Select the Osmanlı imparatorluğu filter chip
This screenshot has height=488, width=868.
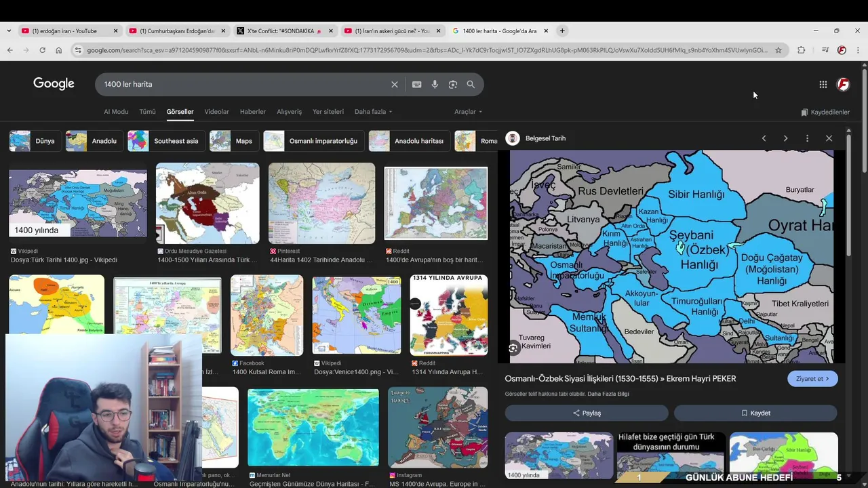[x=313, y=141]
